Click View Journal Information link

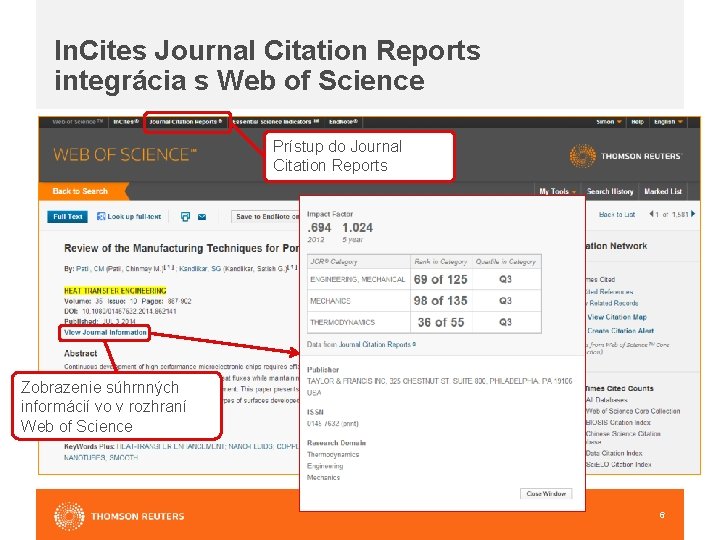pyautogui.click(x=105, y=332)
